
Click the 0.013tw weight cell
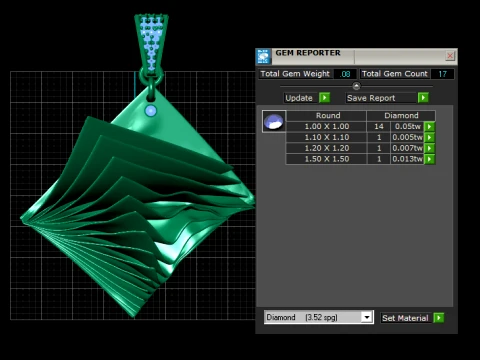point(407,159)
